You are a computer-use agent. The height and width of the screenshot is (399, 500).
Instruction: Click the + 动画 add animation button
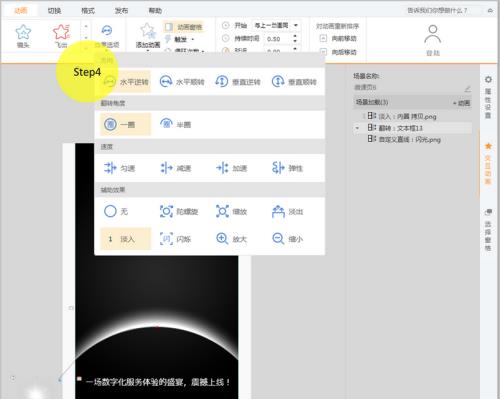click(x=462, y=103)
